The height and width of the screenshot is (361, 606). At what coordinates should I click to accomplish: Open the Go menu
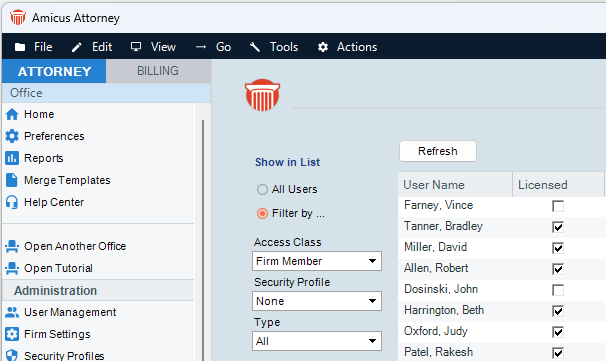coord(223,47)
